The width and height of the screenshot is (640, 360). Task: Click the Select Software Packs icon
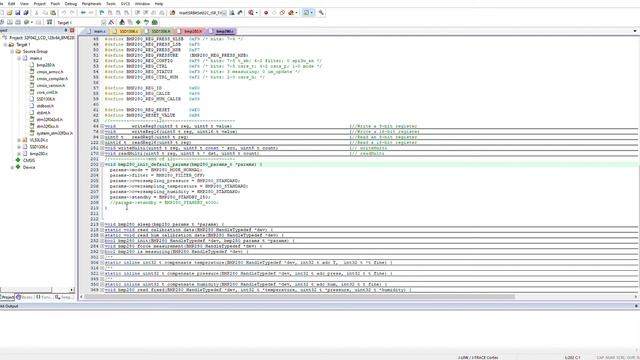click(146, 22)
